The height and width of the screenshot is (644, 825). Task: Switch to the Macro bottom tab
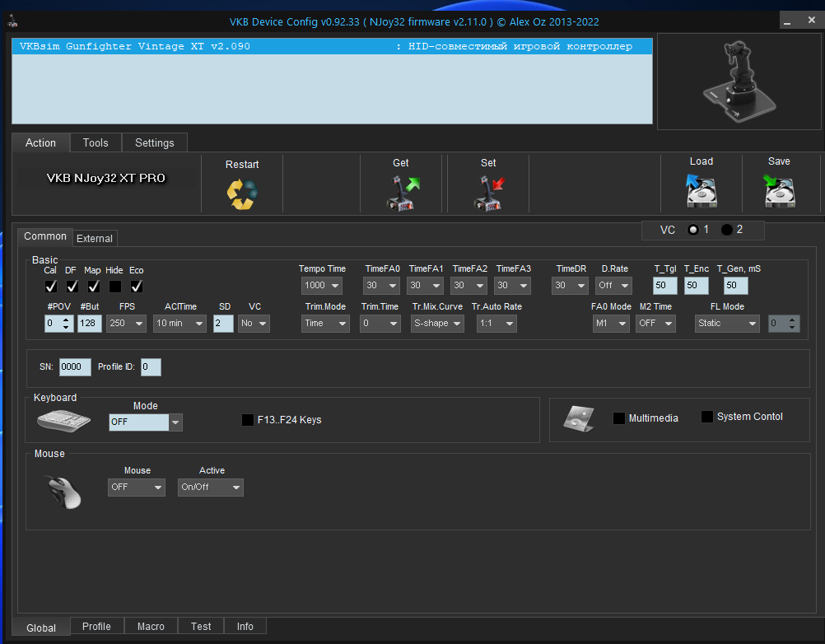point(151,626)
